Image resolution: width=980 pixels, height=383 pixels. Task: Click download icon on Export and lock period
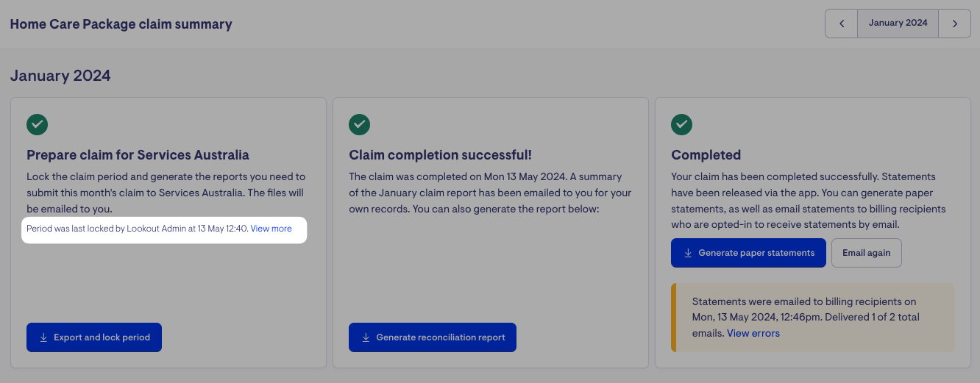pos(43,337)
